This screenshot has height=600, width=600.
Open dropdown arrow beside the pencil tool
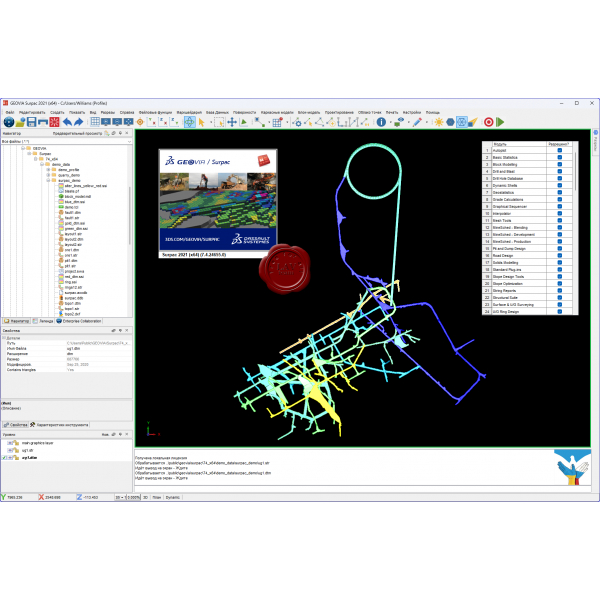tap(427, 122)
